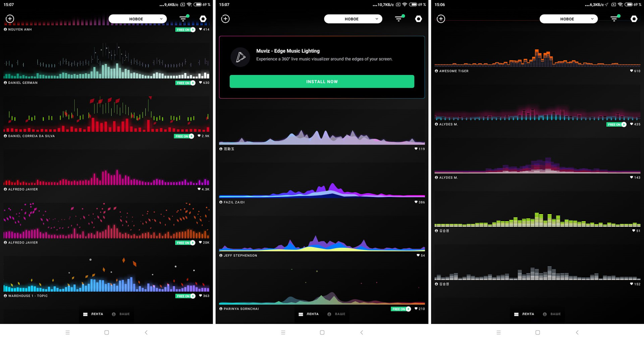The width and height of the screenshot is (644, 341).
Task: Tap the add (plus) icon in the left screen
Action: [10, 19]
